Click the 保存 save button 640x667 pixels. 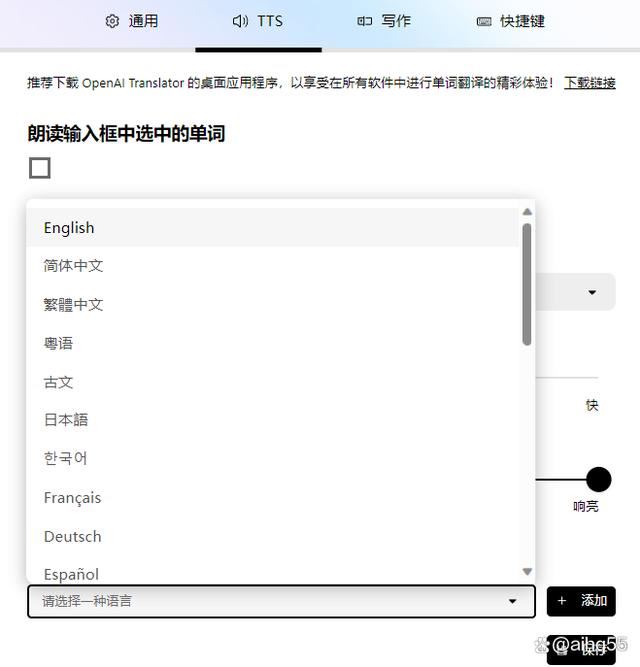pos(581,649)
